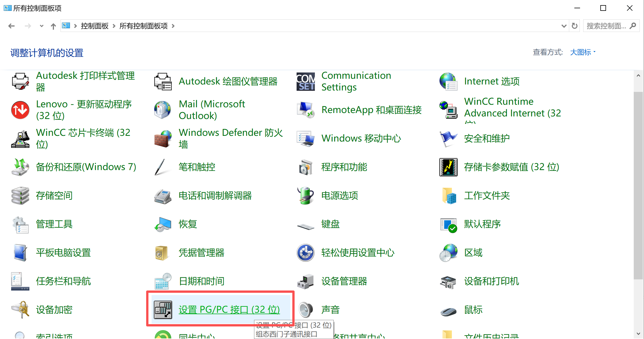Expand address bar history dropdown
The height and width of the screenshot is (339, 644).
pos(564,26)
